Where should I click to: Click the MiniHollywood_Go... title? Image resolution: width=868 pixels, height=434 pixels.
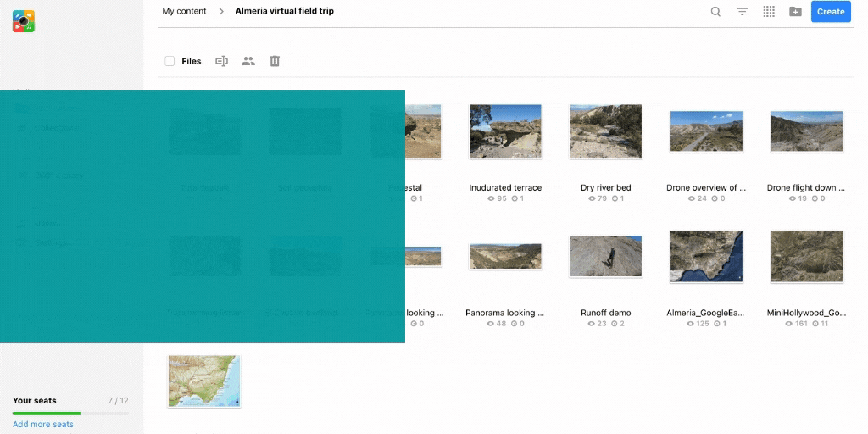(807, 313)
